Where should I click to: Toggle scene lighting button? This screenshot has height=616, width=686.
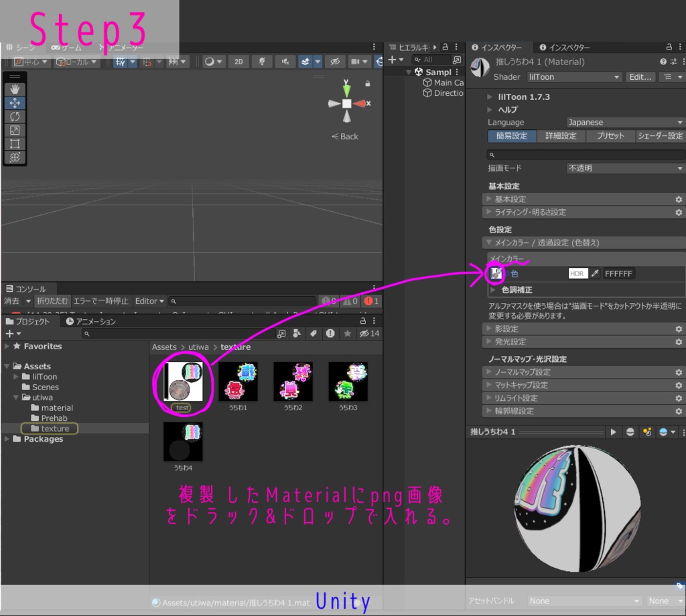click(262, 61)
